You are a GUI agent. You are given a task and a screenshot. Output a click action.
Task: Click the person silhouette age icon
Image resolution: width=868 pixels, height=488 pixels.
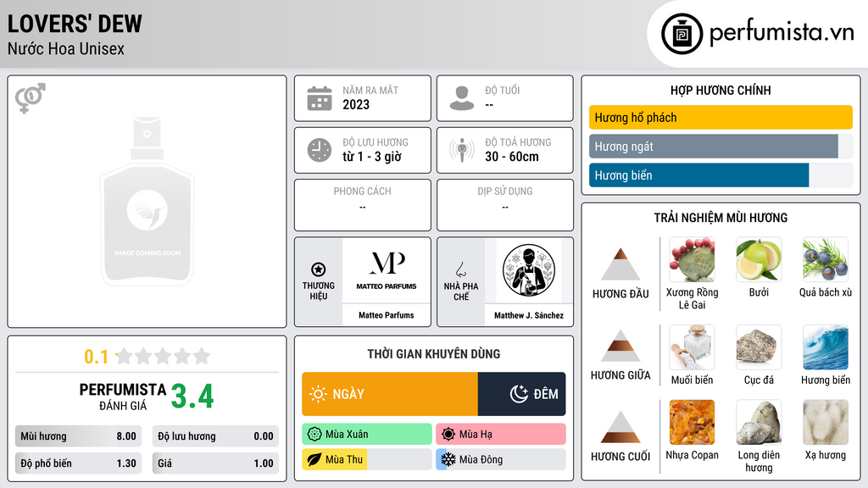tap(462, 98)
